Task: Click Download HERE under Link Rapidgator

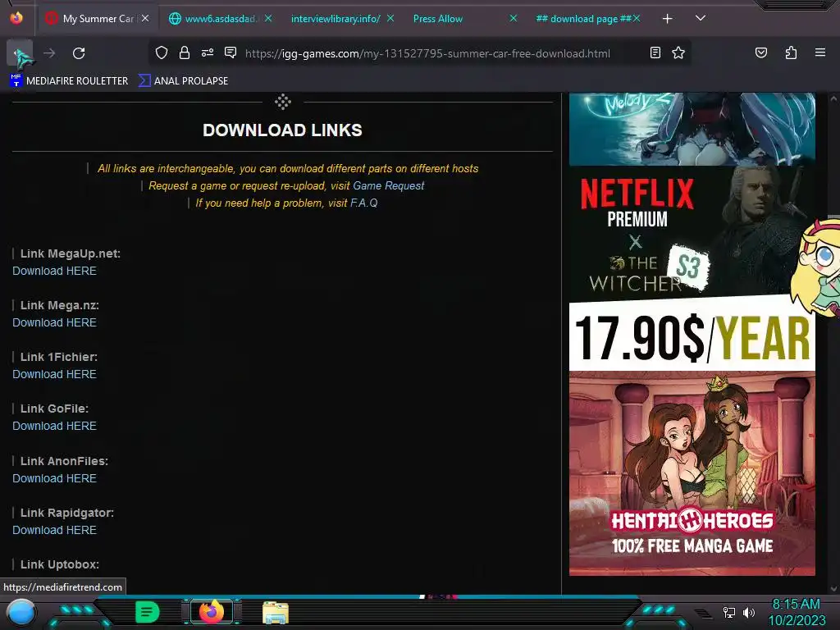Action: coord(55,531)
